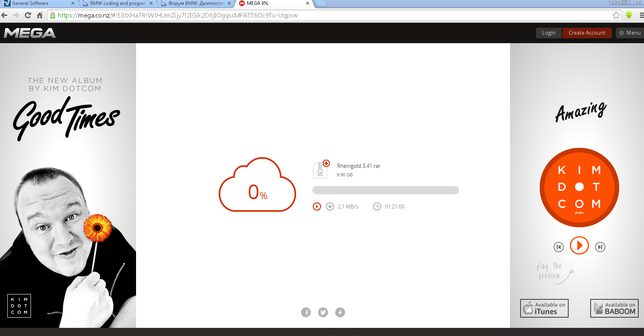Image resolution: width=644 pixels, height=336 pixels.
Task: Click the Create Account button
Action: [x=587, y=33]
